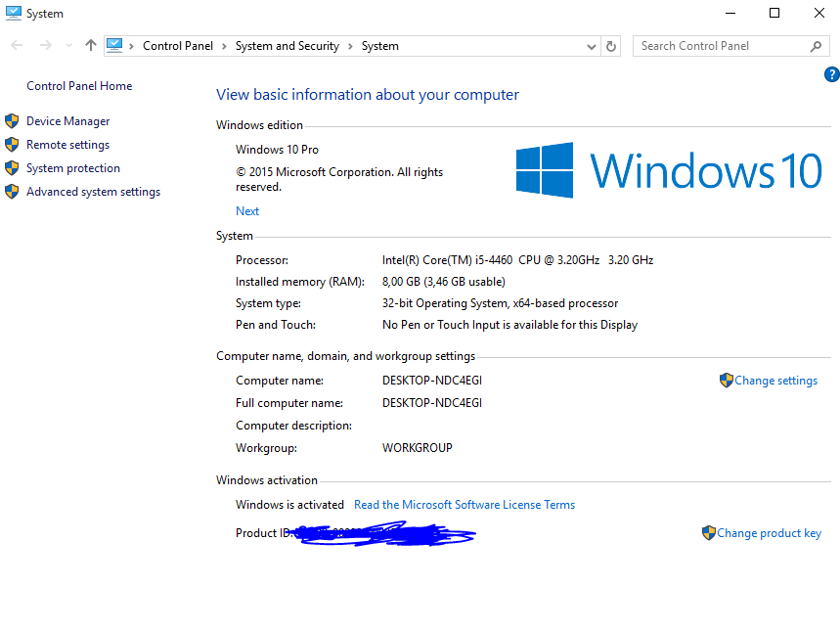
Task: Open System protection settings
Action: [72, 168]
